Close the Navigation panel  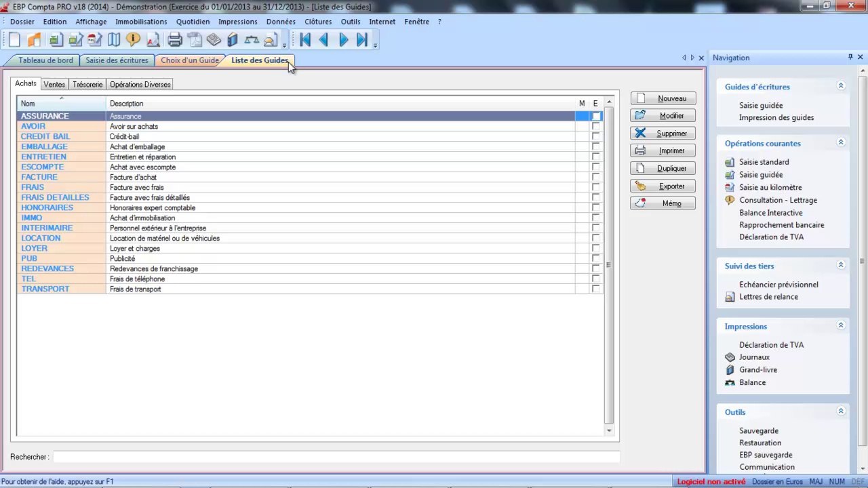coord(861,58)
